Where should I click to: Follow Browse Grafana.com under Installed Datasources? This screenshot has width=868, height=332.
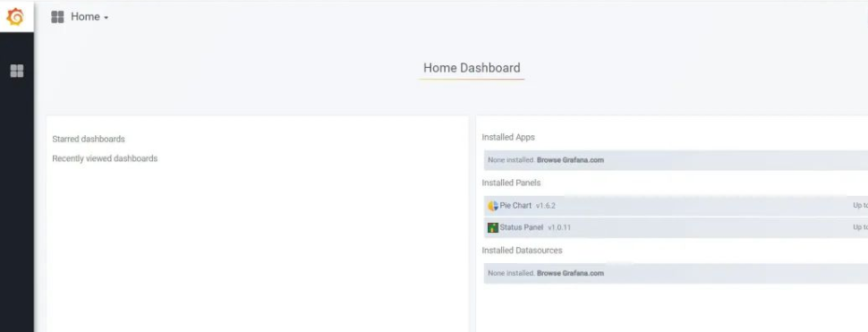[570, 273]
